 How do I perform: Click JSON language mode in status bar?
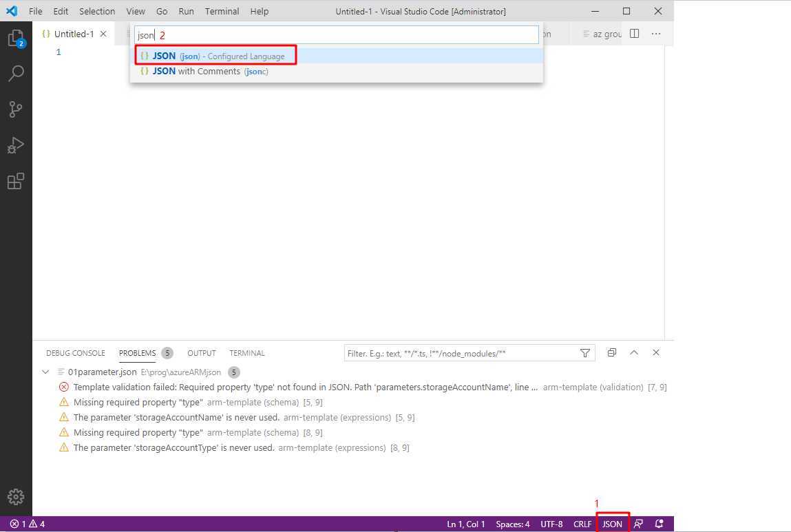pos(612,524)
